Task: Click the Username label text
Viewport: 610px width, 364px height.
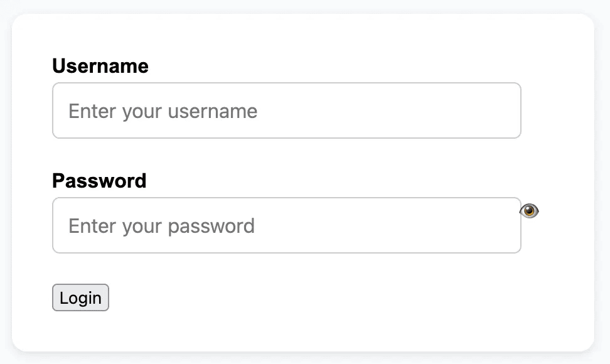Action: tap(100, 66)
